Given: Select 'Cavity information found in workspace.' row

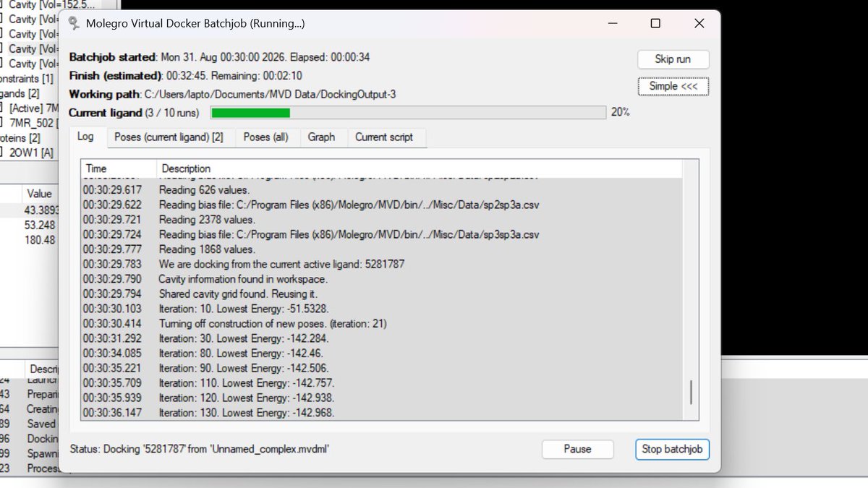Looking at the screenshot, I should (x=380, y=279).
